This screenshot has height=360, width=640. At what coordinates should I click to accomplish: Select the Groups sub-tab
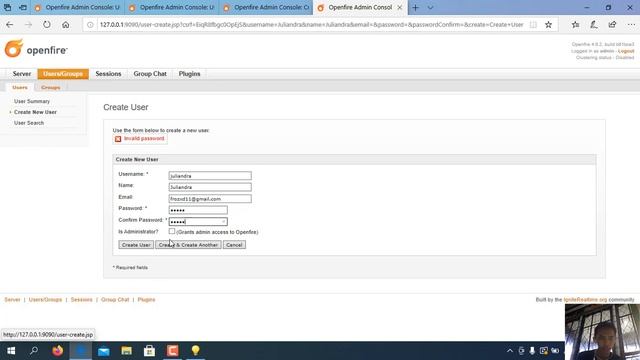pyautogui.click(x=51, y=87)
